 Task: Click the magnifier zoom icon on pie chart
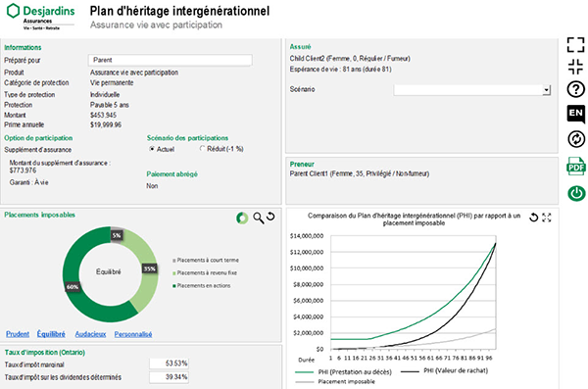pos(258,218)
